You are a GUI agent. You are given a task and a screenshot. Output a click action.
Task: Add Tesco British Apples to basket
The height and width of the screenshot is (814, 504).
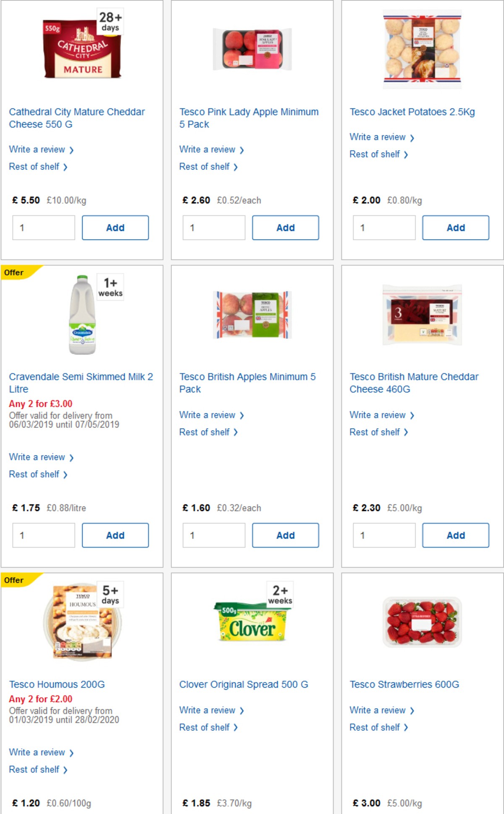click(286, 535)
